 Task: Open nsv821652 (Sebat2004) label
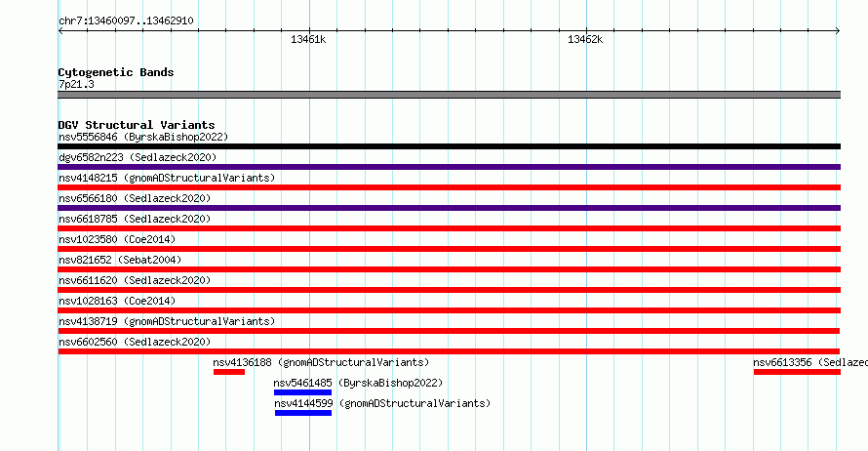tap(120, 260)
